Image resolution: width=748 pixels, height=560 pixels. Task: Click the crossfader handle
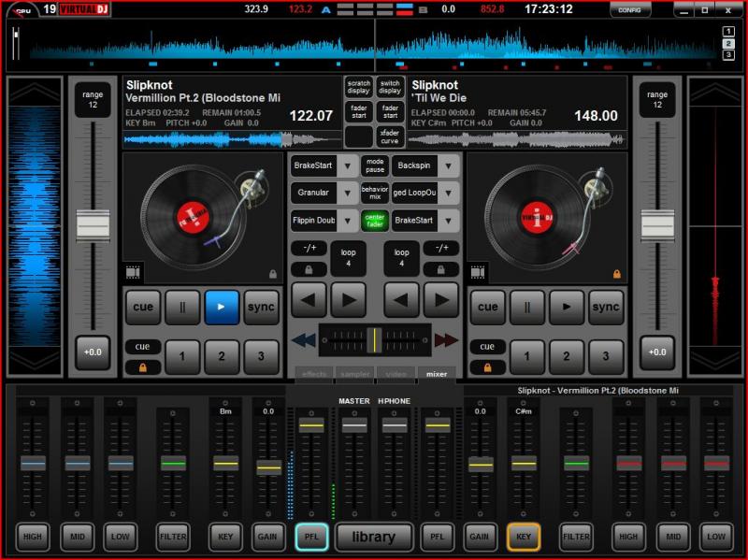(x=375, y=340)
